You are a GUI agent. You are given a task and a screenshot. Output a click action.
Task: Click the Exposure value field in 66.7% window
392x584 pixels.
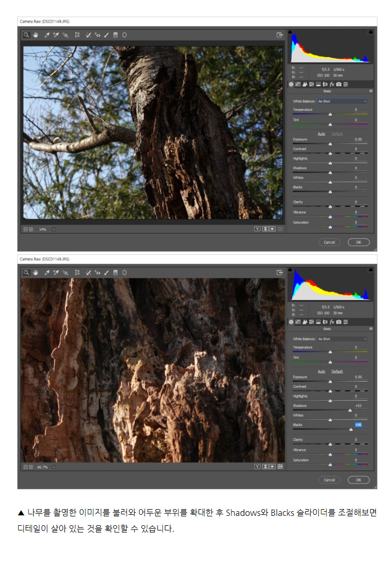click(358, 378)
